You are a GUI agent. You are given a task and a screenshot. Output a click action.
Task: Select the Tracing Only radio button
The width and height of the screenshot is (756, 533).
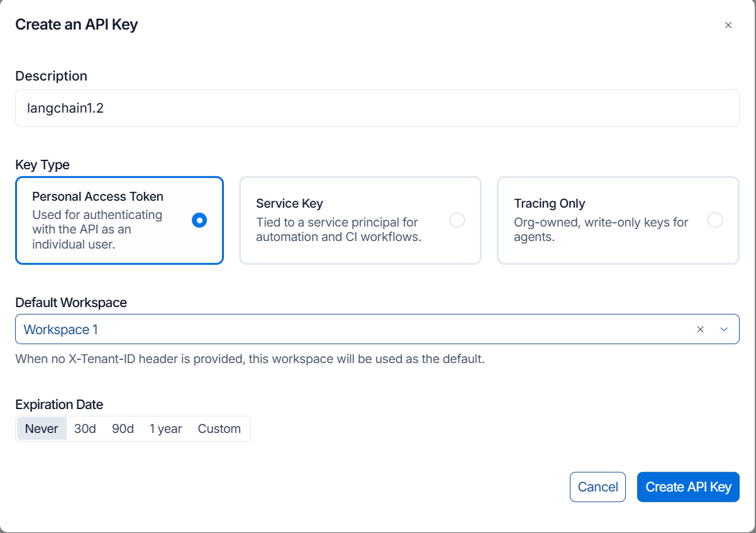[715, 220]
